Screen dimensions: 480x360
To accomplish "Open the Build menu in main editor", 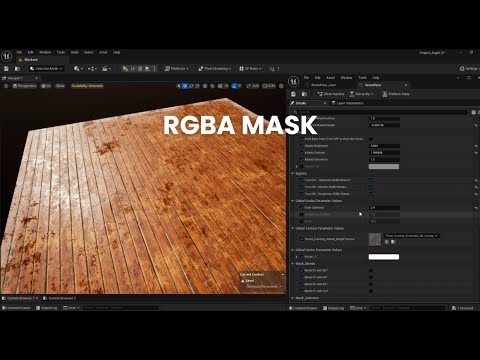I will coord(75,52).
